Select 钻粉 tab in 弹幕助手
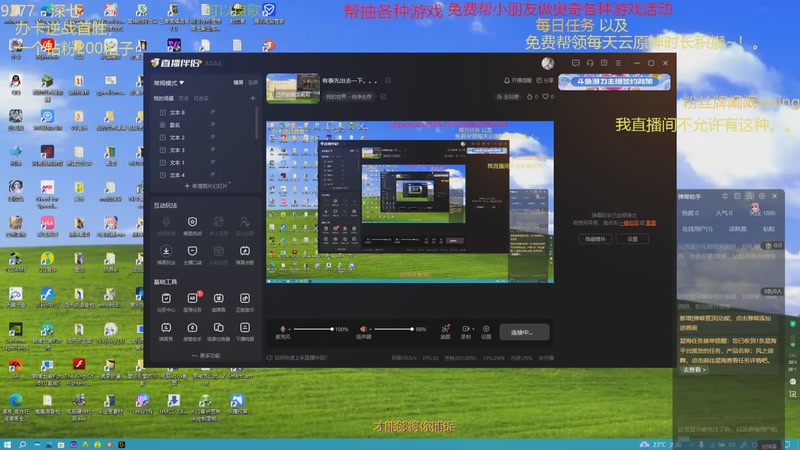 [769, 229]
